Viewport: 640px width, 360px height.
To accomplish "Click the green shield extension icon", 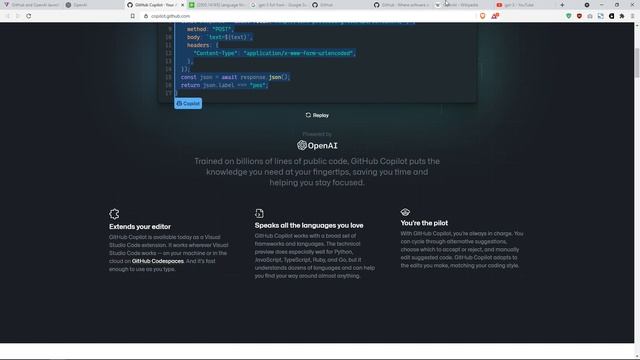I will click(x=569, y=16).
